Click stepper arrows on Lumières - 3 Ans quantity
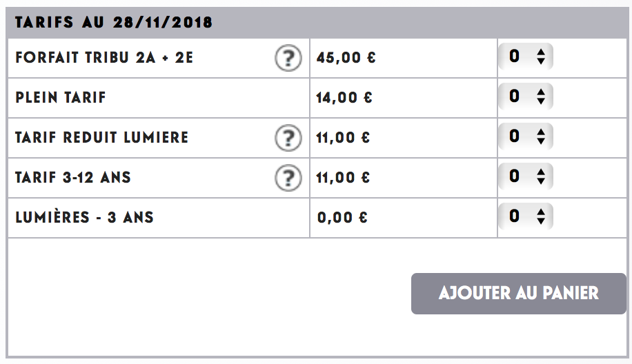The width and height of the screenshot is (632, 364). click(x=541, y=216)
